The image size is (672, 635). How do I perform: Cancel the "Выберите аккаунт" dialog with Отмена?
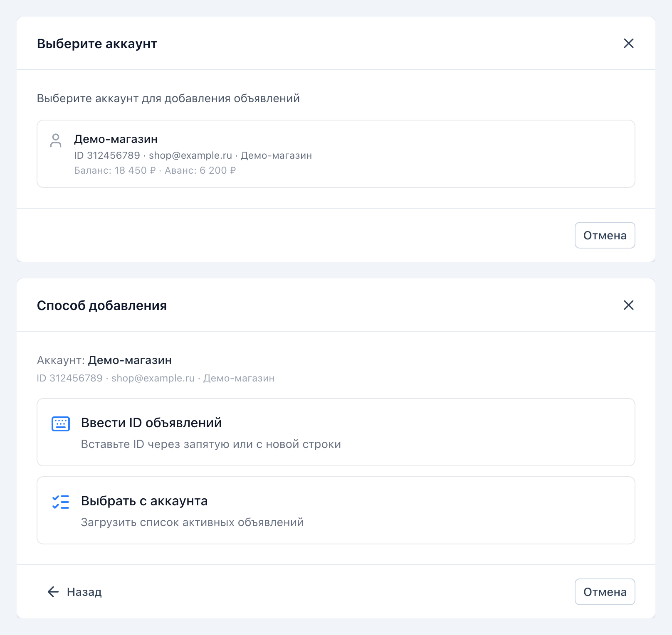pyautogui.click(x=605, y=235)
